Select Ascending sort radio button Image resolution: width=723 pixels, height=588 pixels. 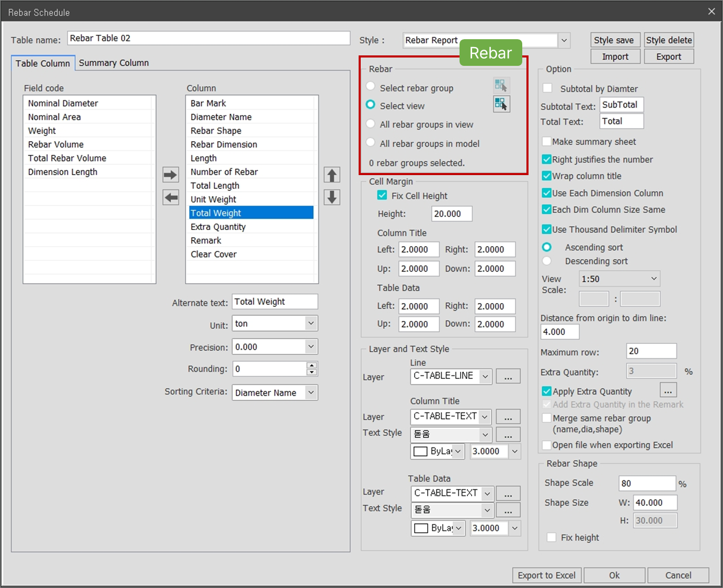click(x=547, y=247)
